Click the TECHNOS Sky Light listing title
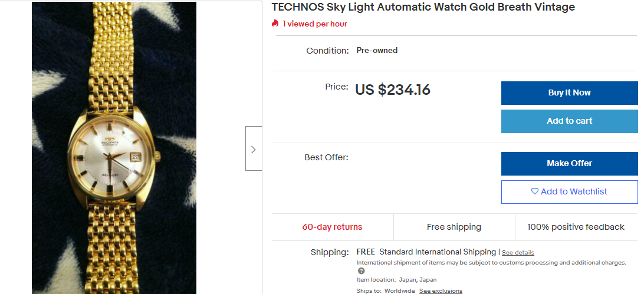 [x=423, y=8]
